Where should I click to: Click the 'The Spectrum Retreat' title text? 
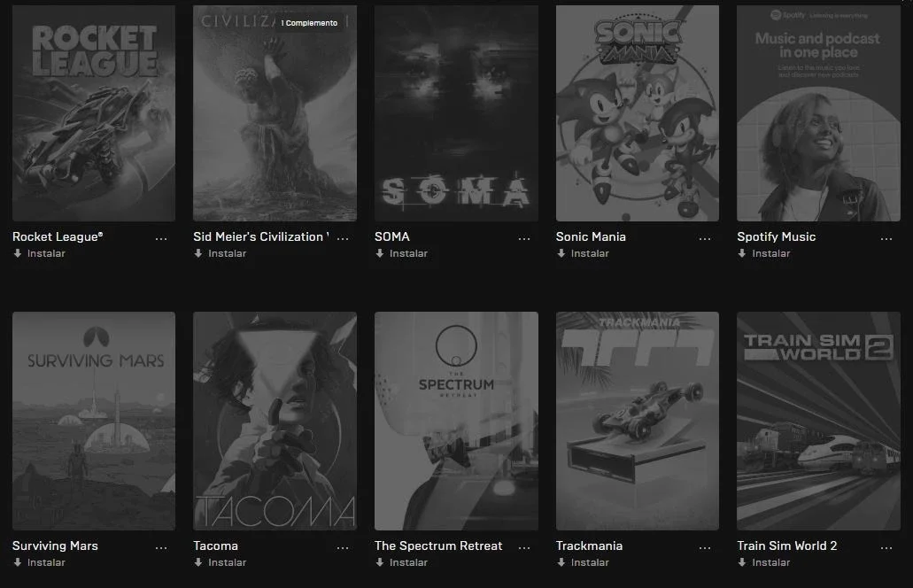click(437, 545)
